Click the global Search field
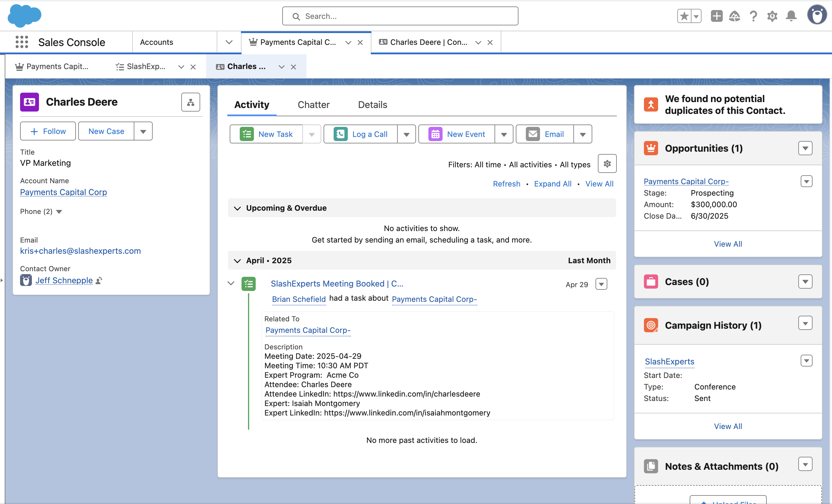832x504 pixels. pyautogui.click(x=400, y=16)
